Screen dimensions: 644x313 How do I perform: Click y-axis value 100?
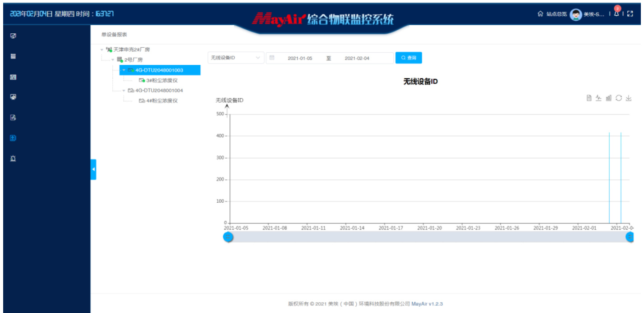tap(220, 201)
